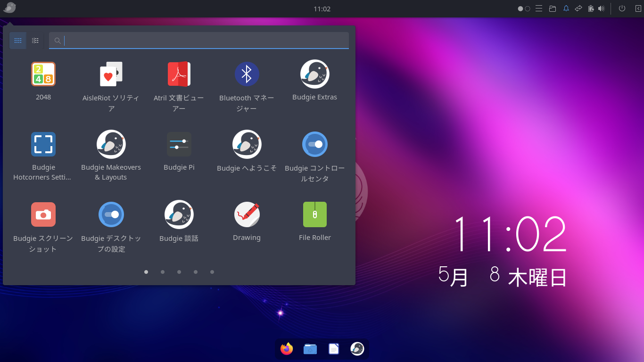Switch to the hollow second workspace dot
Screen dimensions: 644x362
[x=528, y=8]
